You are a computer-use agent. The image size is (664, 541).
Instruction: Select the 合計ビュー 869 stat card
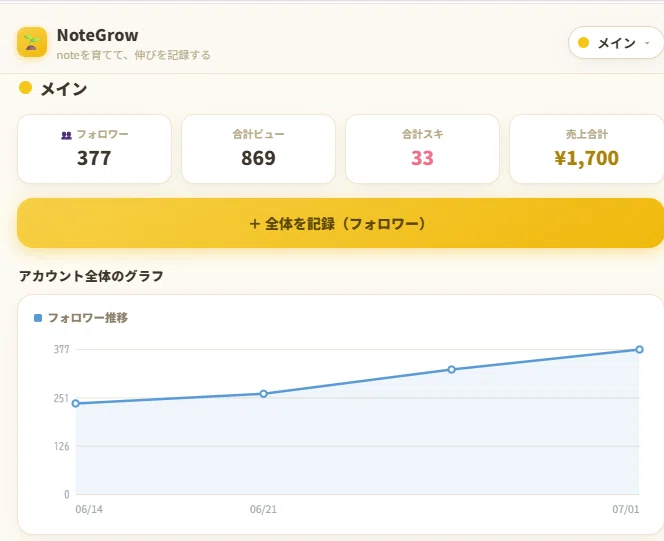point(258,149)
